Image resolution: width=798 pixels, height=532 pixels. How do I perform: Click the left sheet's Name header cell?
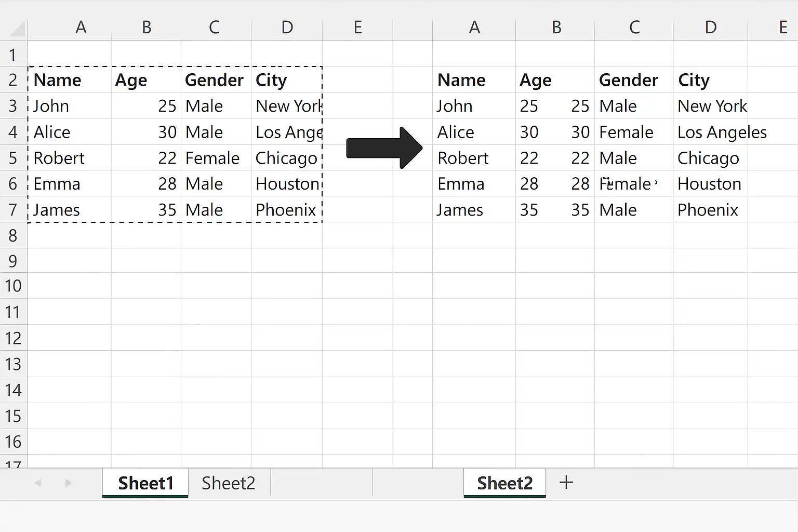coord(70,80)
